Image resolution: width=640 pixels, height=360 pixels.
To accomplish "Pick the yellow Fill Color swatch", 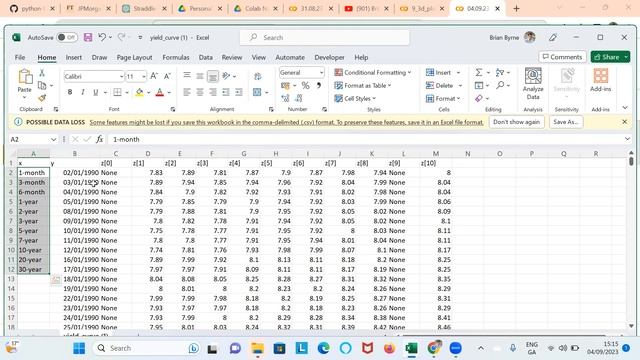I will (x=140, y=92).
